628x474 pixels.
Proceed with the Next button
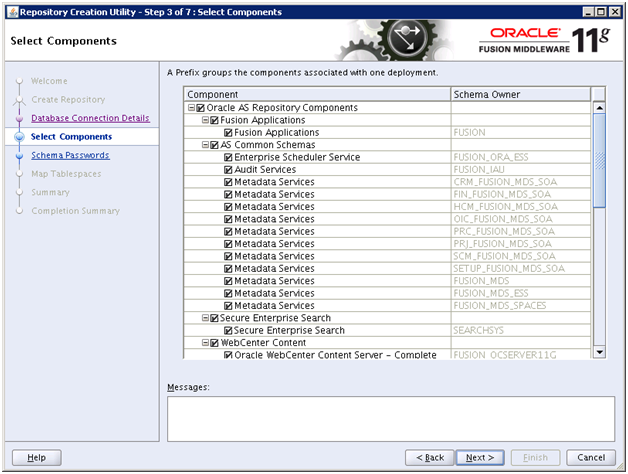pos(480,458)
